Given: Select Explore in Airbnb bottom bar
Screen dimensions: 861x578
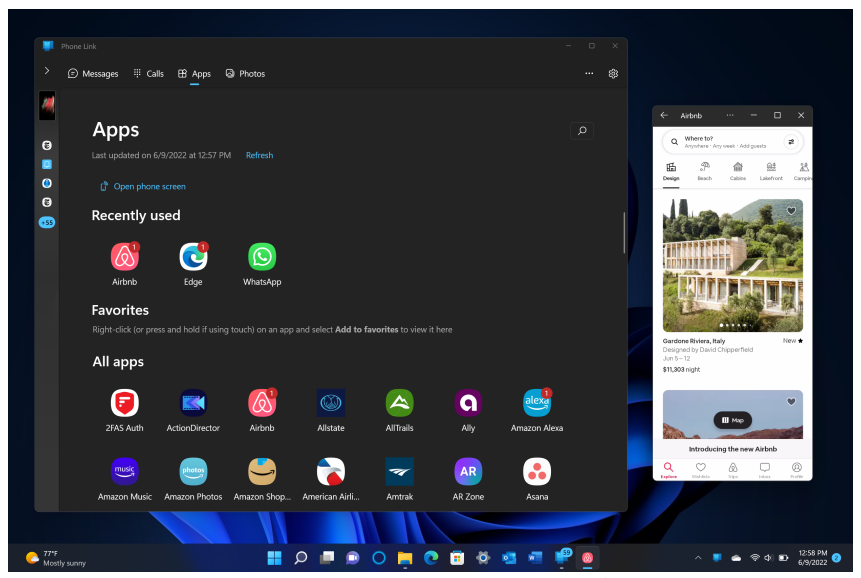Looking at the screenshot, I should (668, 470).
